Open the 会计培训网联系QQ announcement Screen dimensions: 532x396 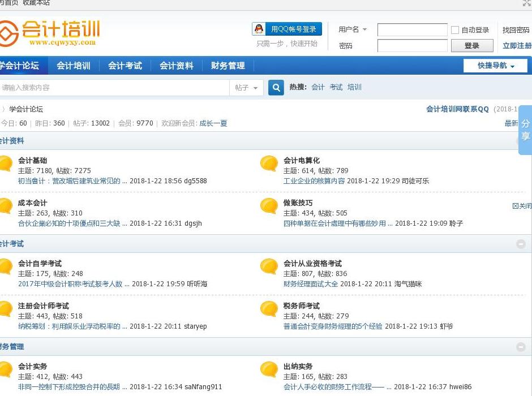[457, 109]
